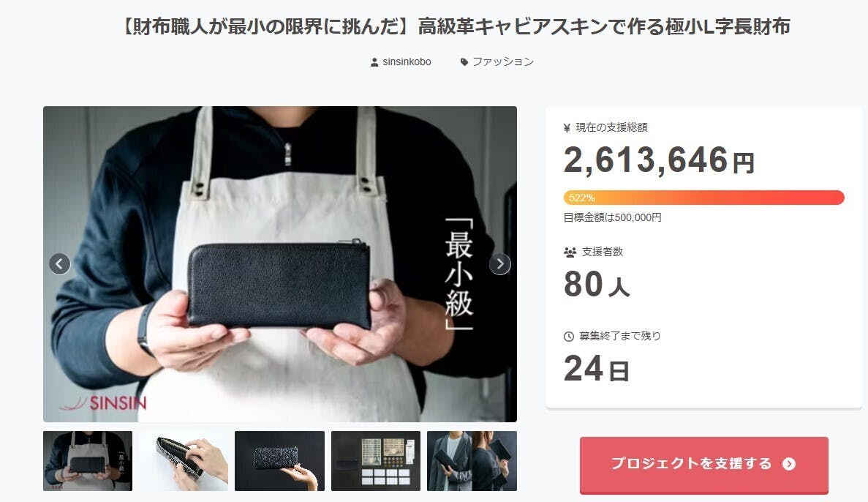This screenshot has height=502, width=868.
Task: Select the thumbnail with two people modeling
Action: coord(472,461)
